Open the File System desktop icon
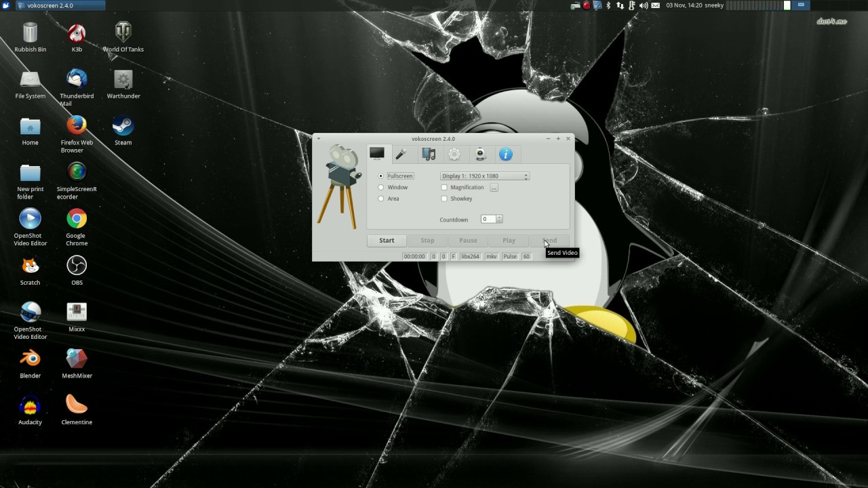The image size is (868, 488). [x=30, y=84]
